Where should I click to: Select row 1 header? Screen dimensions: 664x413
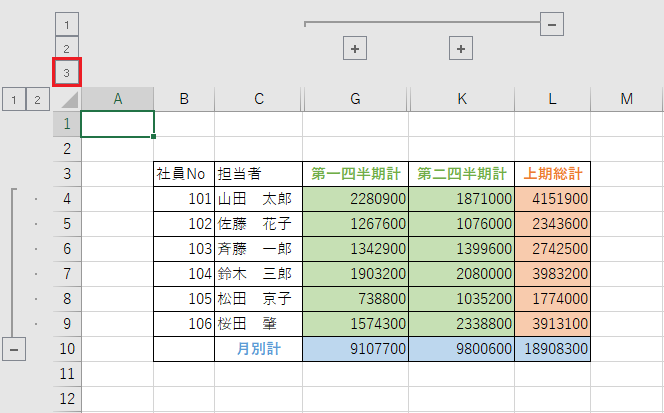pyautogui.click(x=67, y=124)
